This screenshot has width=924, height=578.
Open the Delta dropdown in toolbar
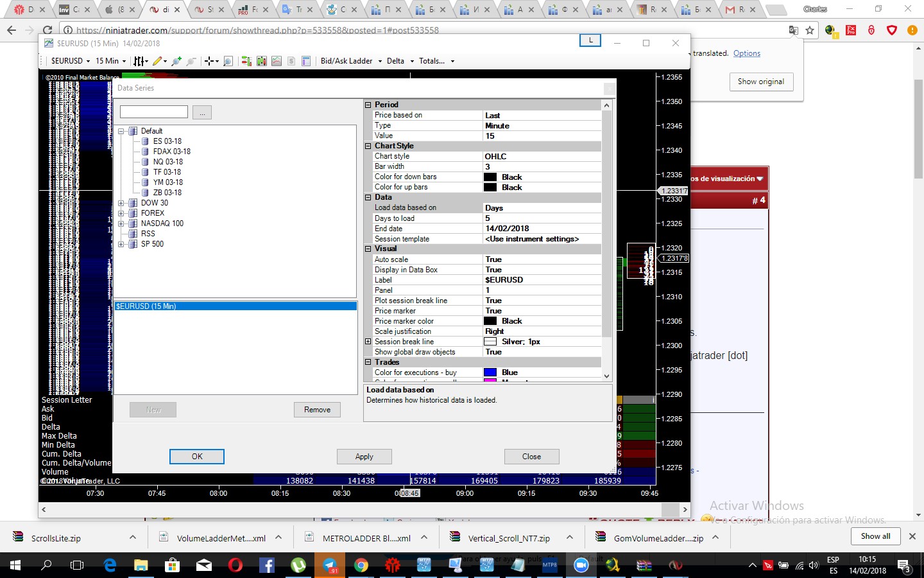coord(400,61)
